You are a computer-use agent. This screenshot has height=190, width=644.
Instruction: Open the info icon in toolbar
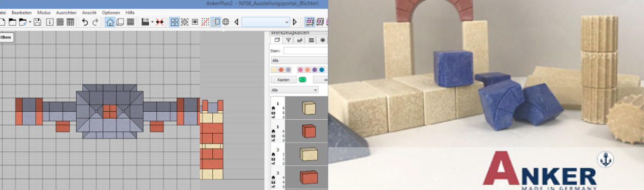[x=50, y=22]
